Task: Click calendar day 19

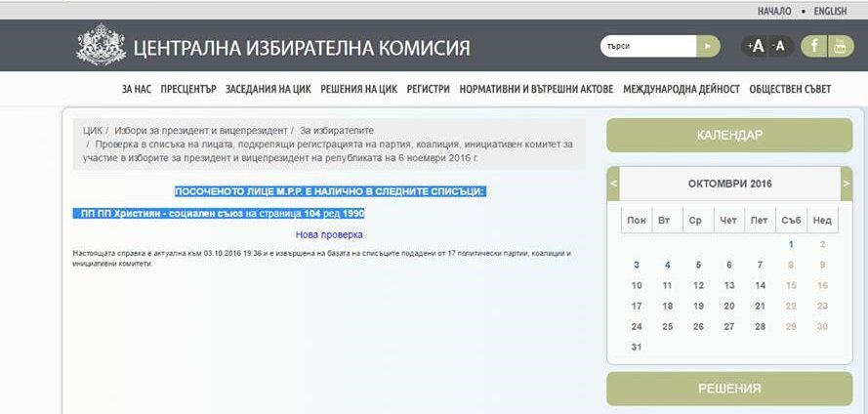Action: (x=699, y=306)
